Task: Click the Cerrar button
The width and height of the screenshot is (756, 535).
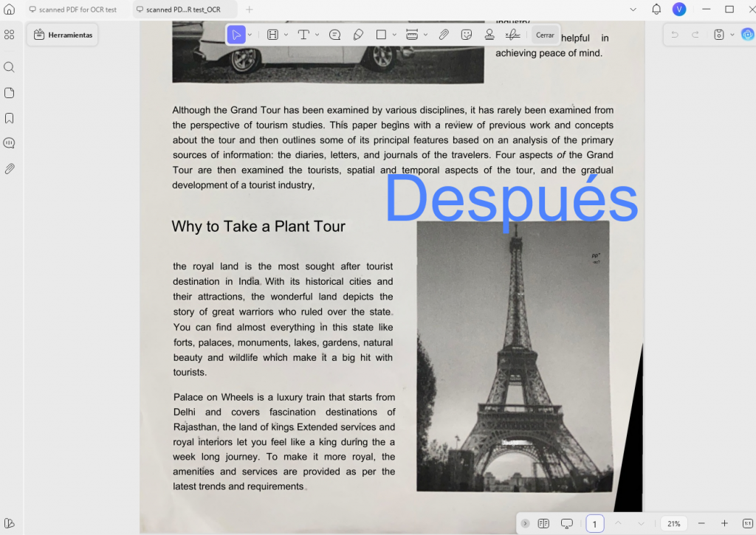Action: point(545,35)
